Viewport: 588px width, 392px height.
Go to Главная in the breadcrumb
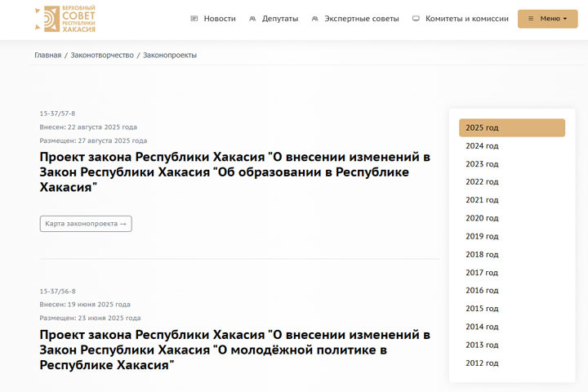click(x=47, y=56)
